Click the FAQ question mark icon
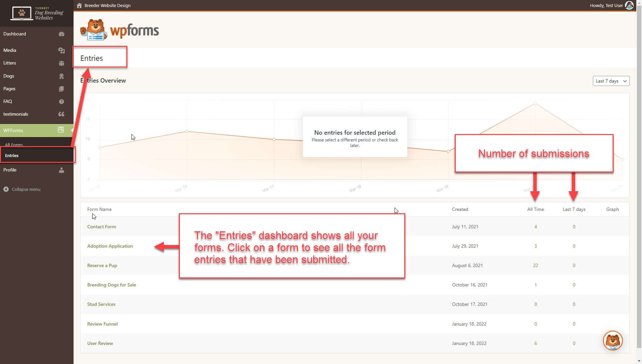 point(62,102)
